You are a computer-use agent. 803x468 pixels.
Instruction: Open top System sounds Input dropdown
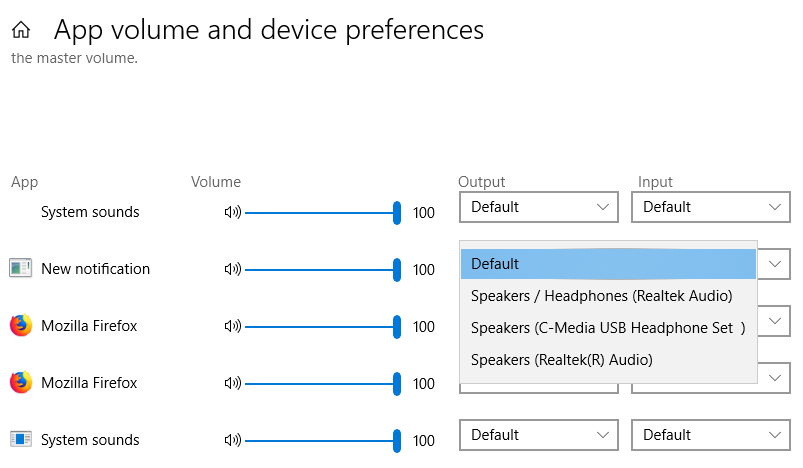(710, 207)
